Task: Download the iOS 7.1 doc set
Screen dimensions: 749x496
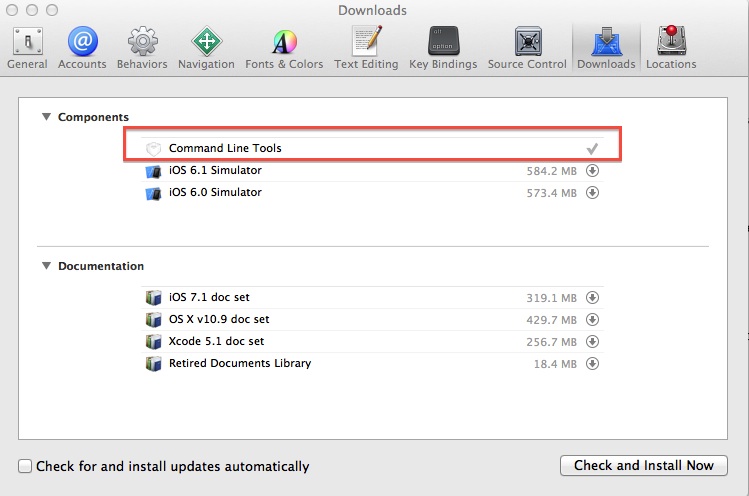Action: [592, 297]
